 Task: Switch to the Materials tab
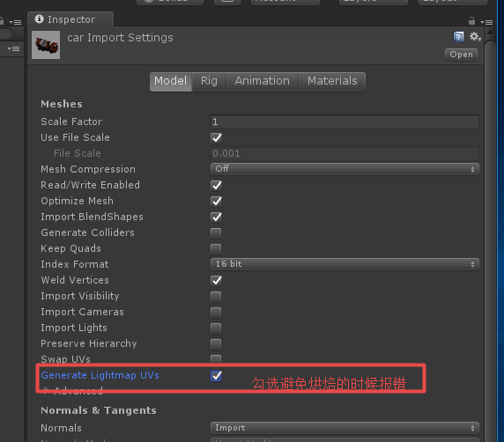[x=332, y=81]
